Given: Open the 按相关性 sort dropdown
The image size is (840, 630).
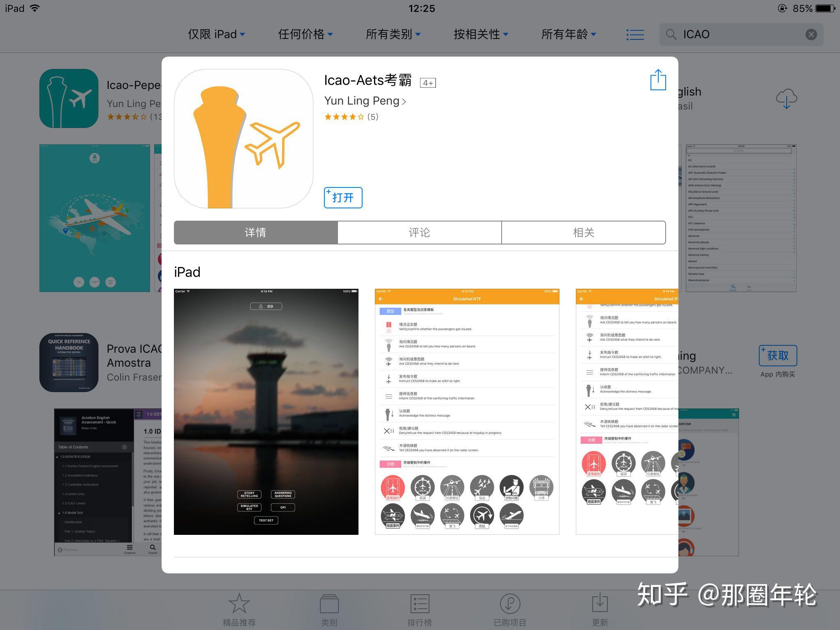Looking at the screenshot, I should tap(481, 34).
